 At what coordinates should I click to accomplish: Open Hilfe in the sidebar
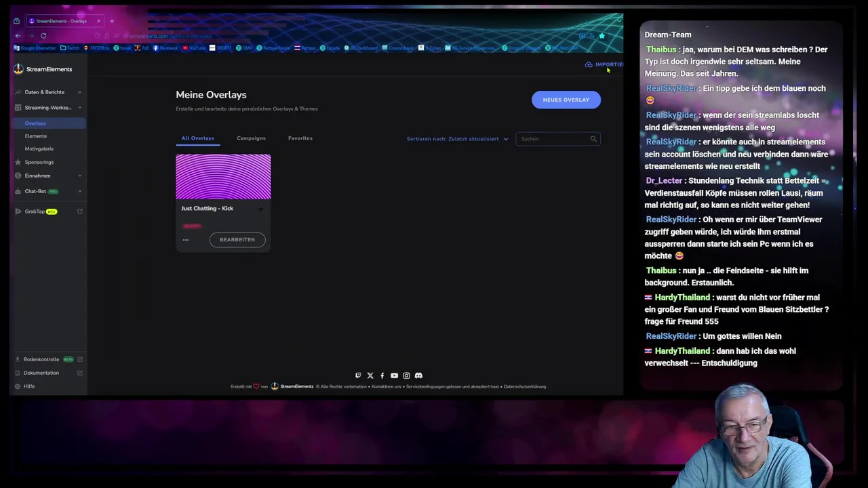[29, 386]
